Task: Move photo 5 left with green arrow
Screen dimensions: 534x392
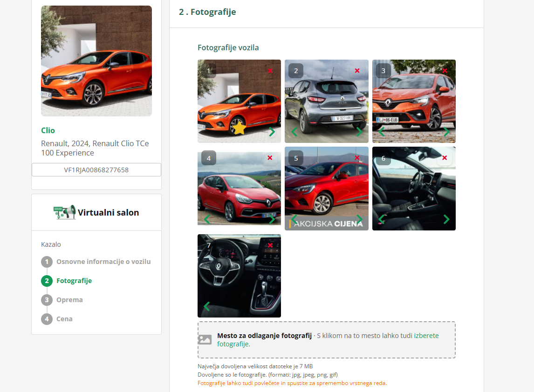Action: 294,219
